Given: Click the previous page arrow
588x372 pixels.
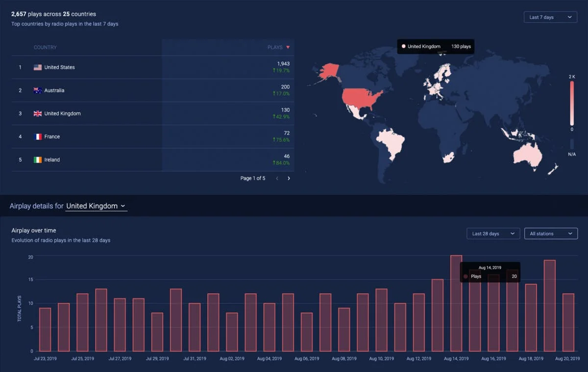Looking at the screenshot, I should (277, 178).
